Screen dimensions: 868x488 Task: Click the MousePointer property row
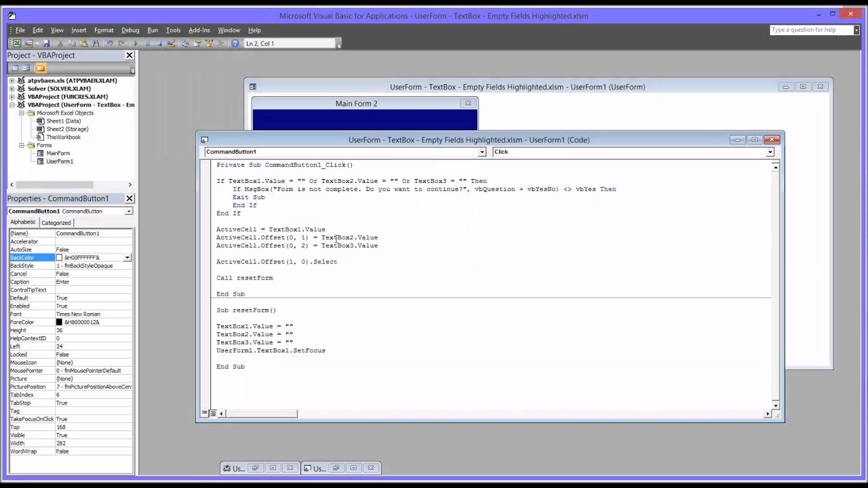click(x=71, y=371)
